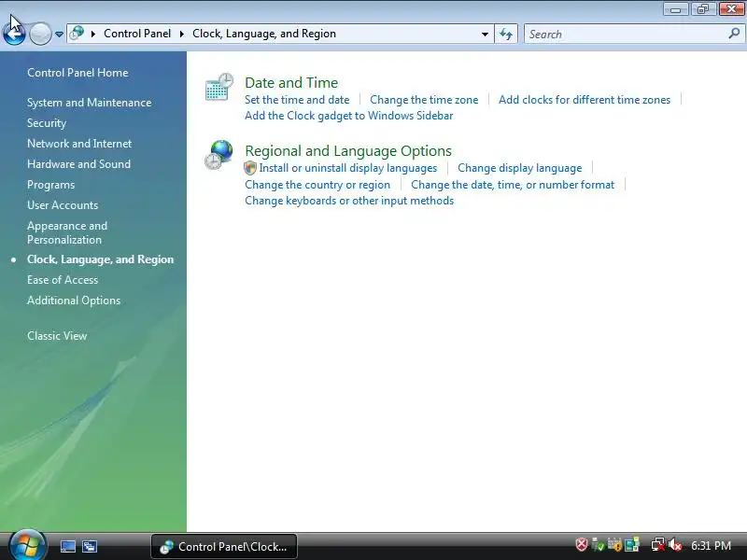Click the UAC shield icon

click(x=250, y=168)
